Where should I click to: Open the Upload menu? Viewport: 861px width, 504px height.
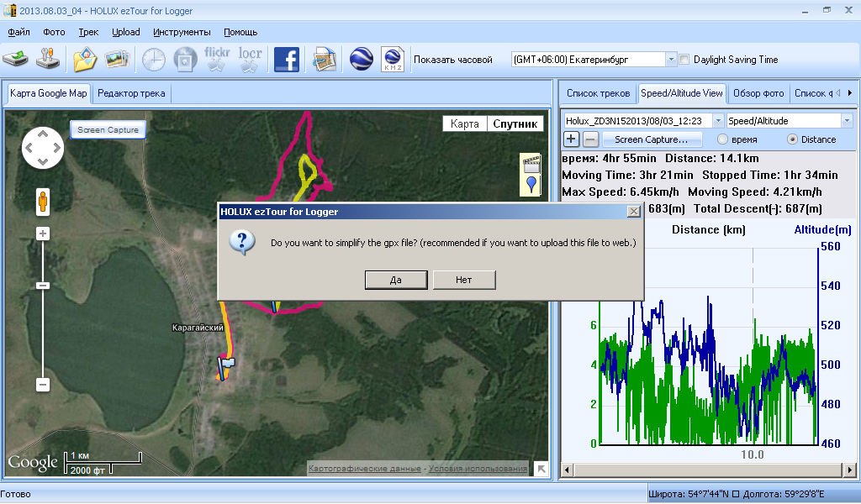click(126, 32)
